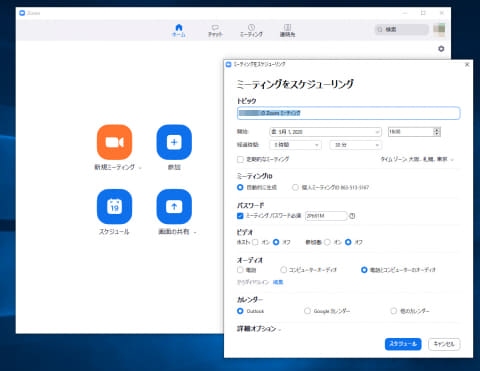Toggle require meeting password checkbox
Screen dimensions: 480x371
240,216
